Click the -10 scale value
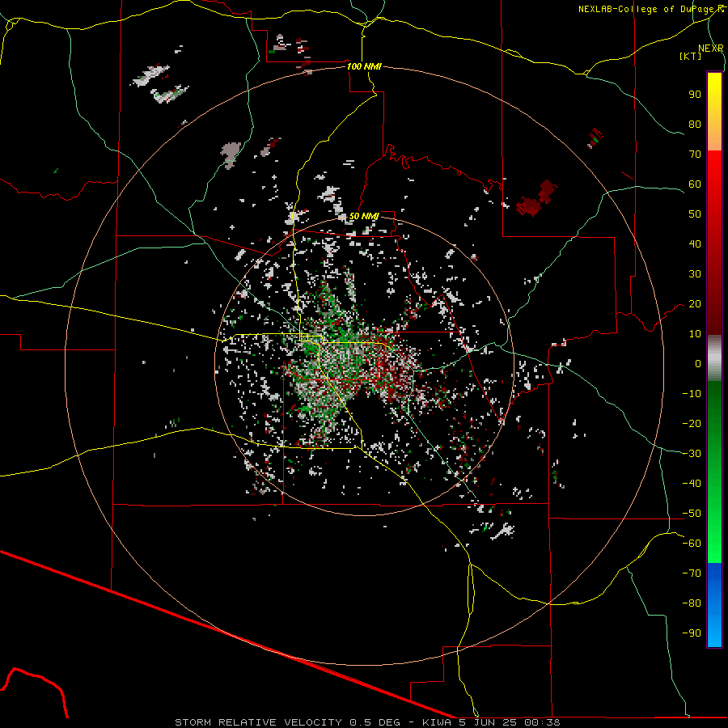This screenshot has width=728, height=728. point(692,394)
